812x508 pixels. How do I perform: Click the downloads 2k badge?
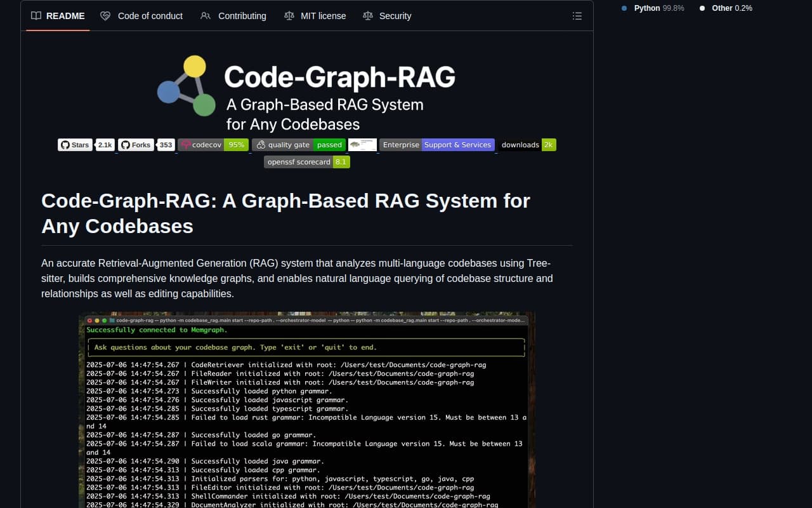[528, 145]
